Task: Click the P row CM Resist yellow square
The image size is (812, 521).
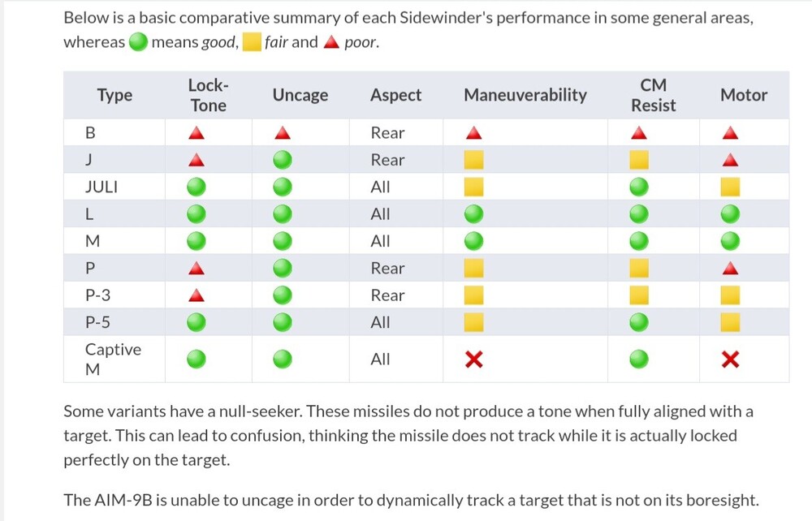Action: coord(639,268)
